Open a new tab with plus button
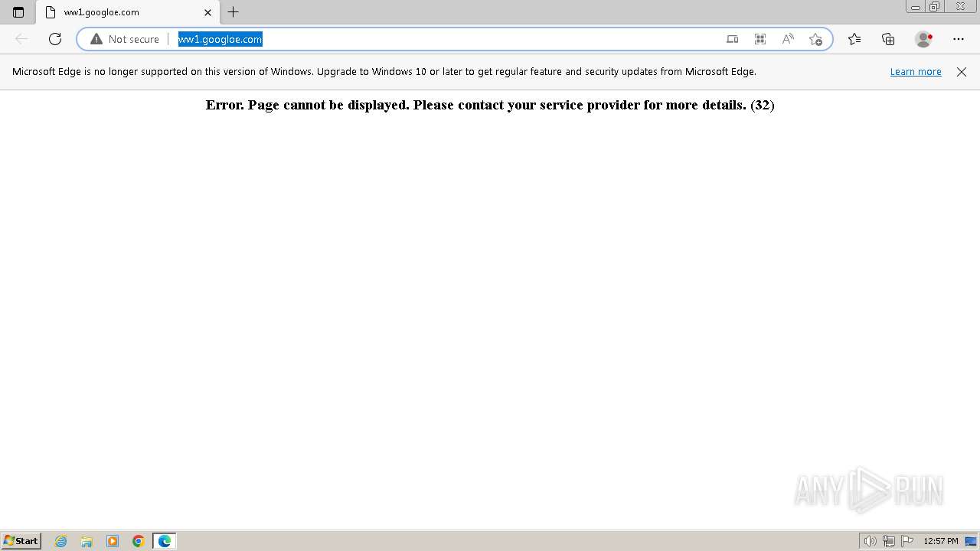980x551 pixels. click(234, 12)
